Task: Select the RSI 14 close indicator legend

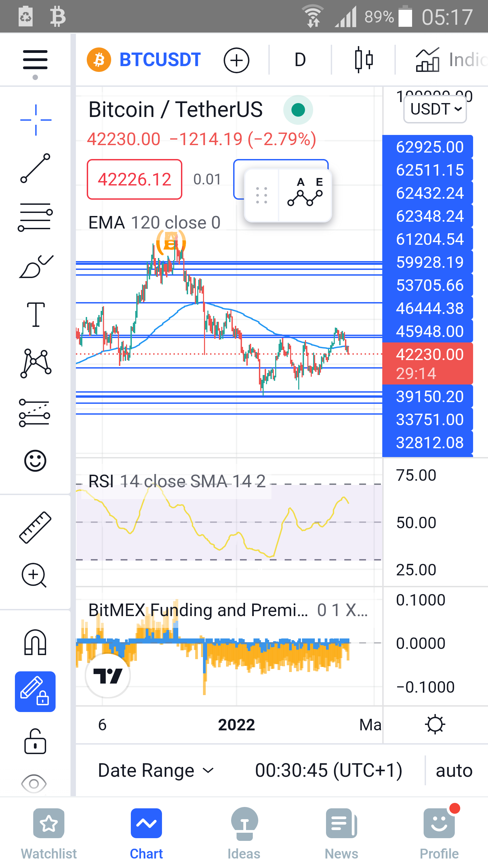Action: point(177,481)
